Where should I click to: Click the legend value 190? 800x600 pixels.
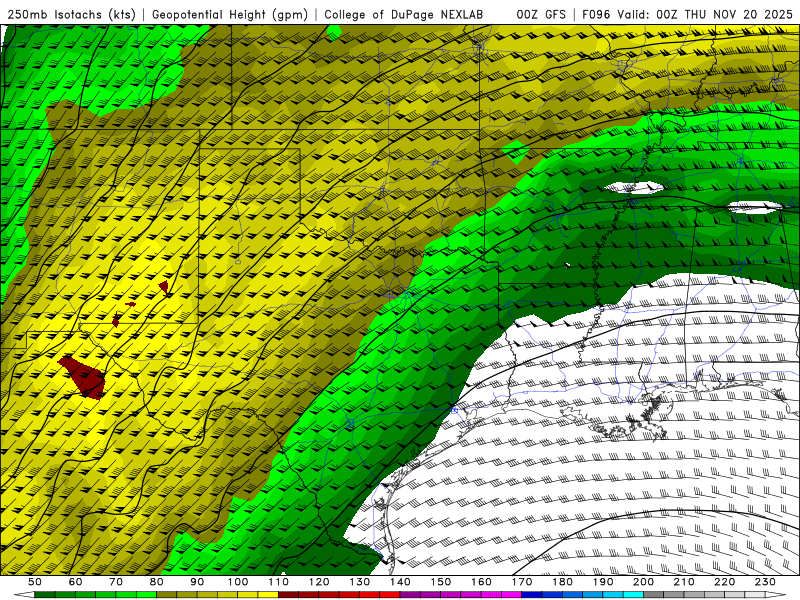click(x=603, y=582)
